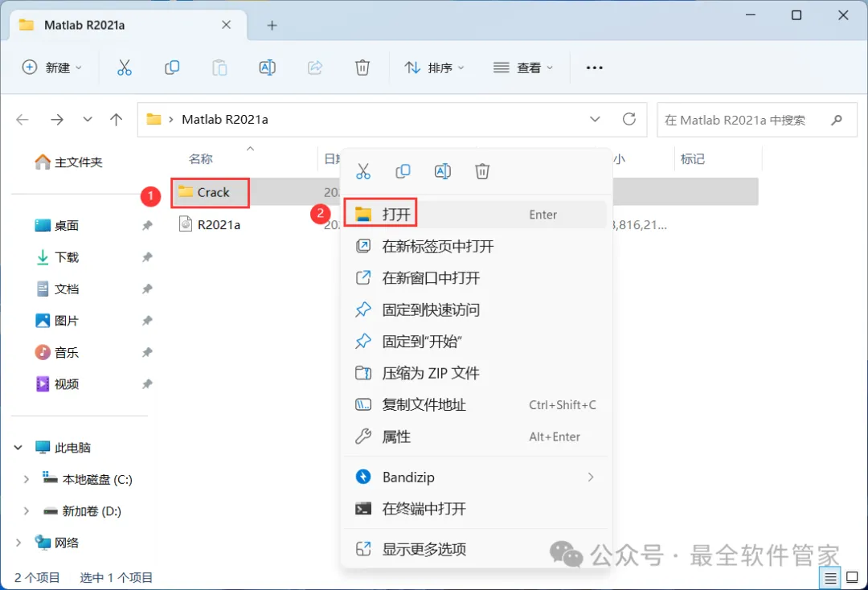
Task: Click the pin icon next to 音乐
Action: [147, 352]
